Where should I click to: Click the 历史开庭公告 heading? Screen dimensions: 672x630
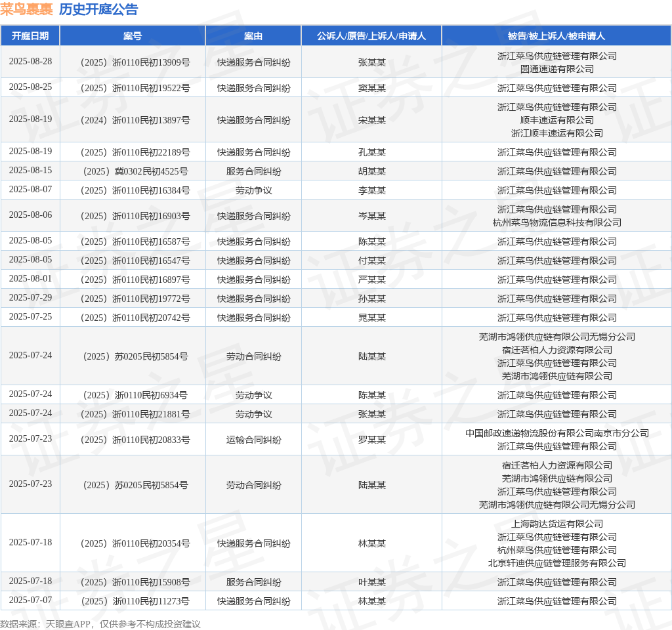point(98,9)
